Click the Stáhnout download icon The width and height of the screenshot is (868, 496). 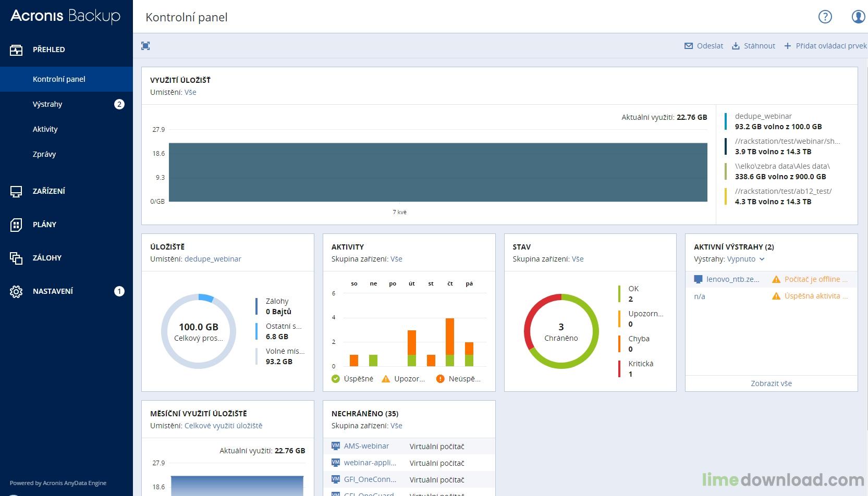736,46
